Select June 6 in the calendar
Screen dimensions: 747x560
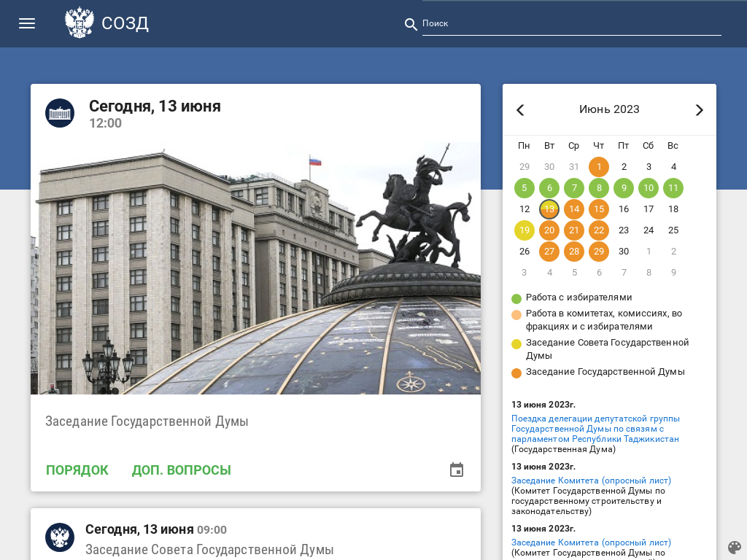click(x=549, y=187)
